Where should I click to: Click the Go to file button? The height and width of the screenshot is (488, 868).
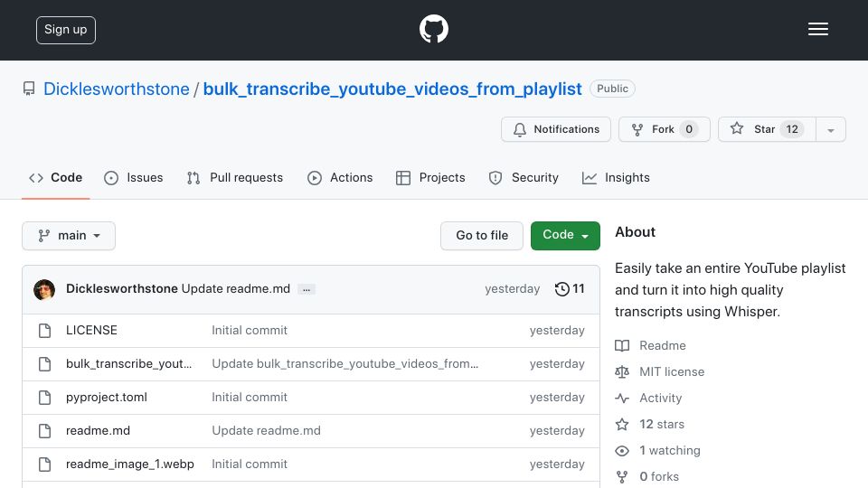[x=482, y=236]
